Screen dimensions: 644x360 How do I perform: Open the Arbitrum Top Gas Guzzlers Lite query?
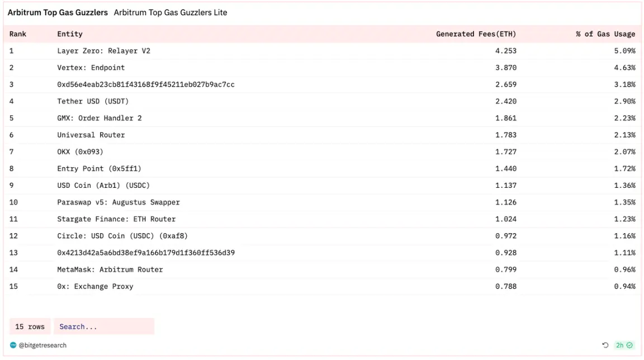[171, 12]
